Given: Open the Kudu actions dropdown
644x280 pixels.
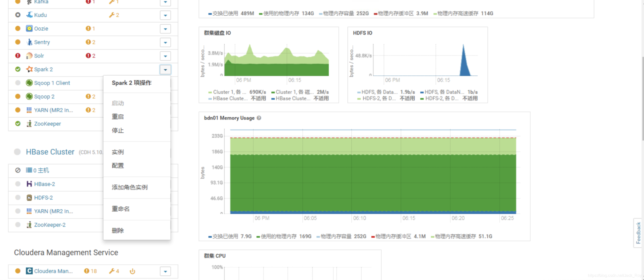Looking at the screenshot, I should pos(165,15).
